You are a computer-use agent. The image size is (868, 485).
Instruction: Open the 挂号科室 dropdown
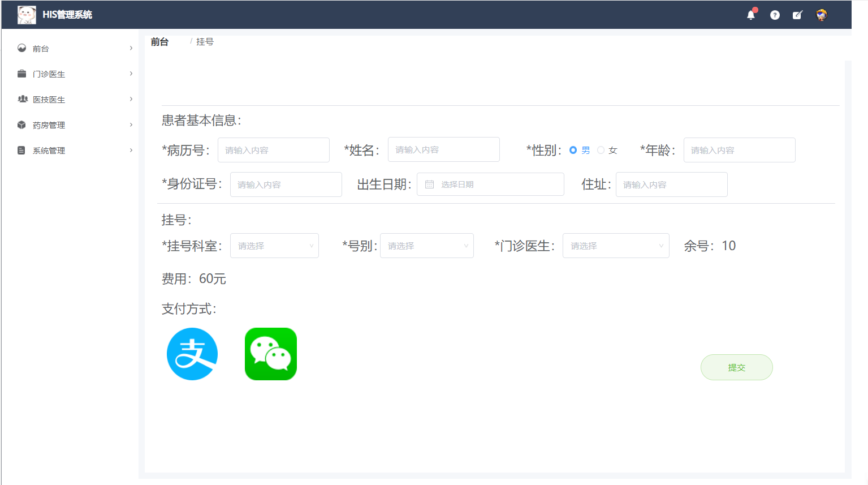tap(274, 246)
